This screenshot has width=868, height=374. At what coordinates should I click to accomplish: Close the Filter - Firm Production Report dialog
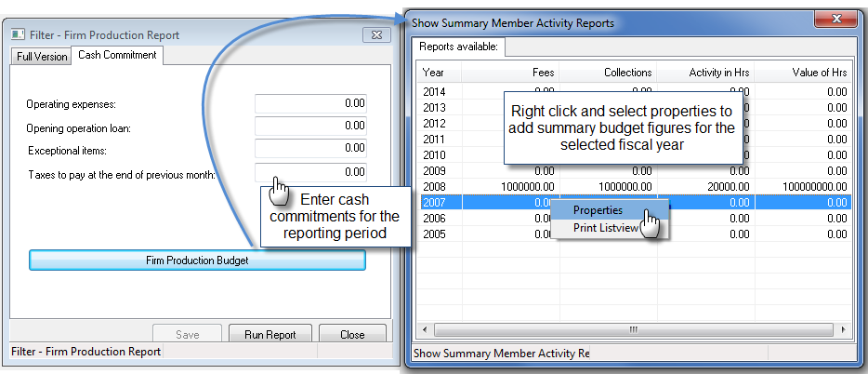click(x=376, y=35)
